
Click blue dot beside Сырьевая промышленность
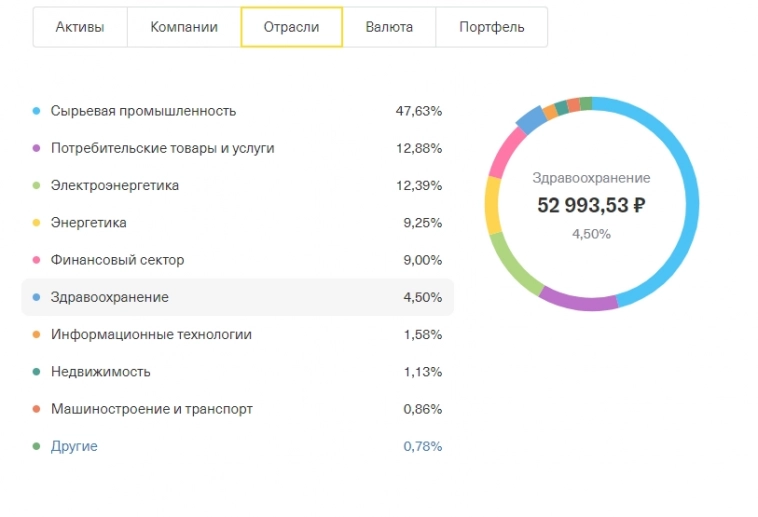pyautogui.click(x=36, y=111)
